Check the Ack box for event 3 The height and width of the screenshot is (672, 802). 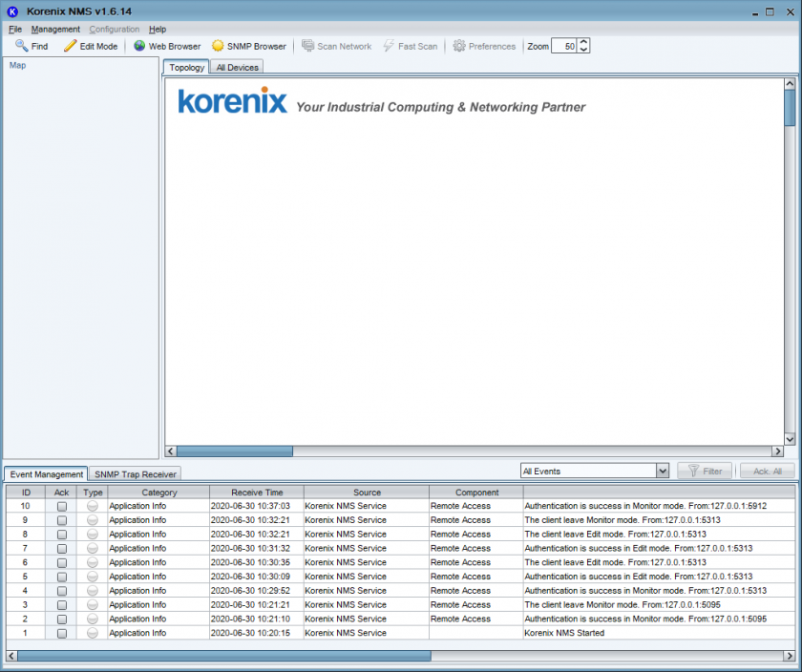tap(62, 605)
